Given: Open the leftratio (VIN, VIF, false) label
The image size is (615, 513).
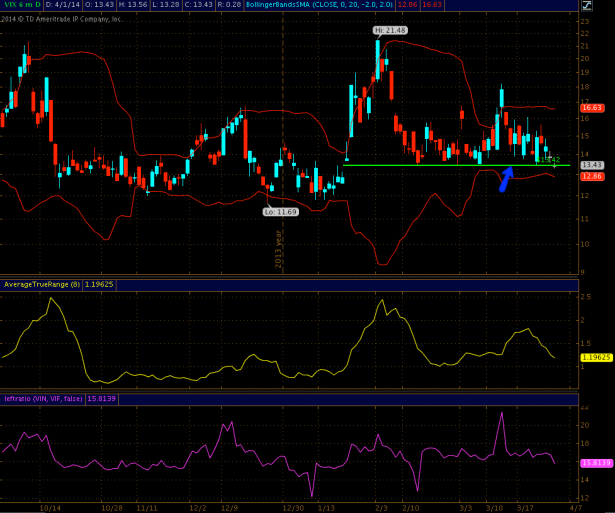Looking at the screenshot, I should [x=43, y=399].
